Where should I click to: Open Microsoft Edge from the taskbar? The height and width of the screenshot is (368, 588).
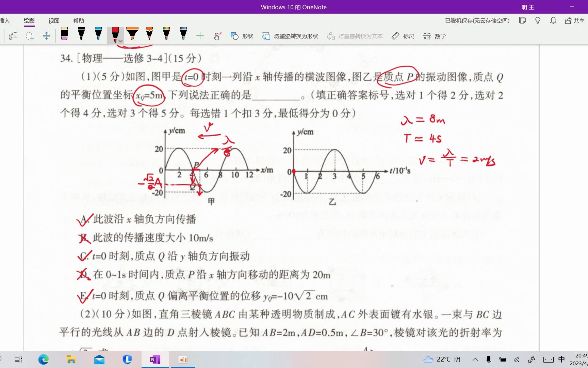point(44,359)
